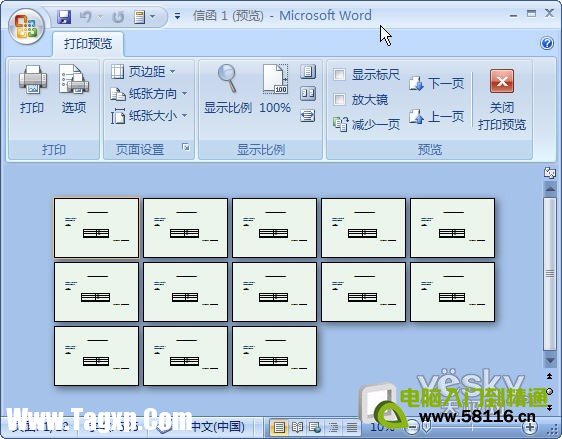Screen dimensions: 562x439
Task: Open the select browse object button
Action: tap(549, 391)
